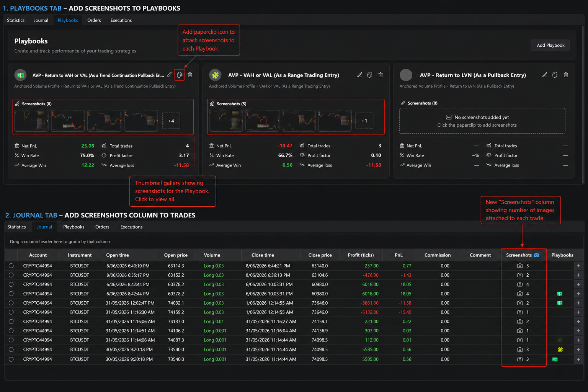Viewport: 588px width, 392px height.
Task: Click paperclip icon on Return to LVN playbook
Action: tap(555, 75)
